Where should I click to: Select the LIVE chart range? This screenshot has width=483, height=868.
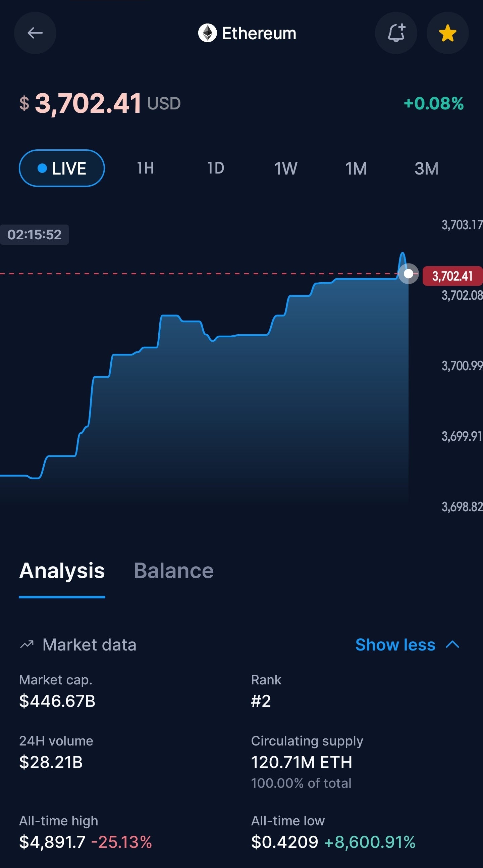point(62,168)
